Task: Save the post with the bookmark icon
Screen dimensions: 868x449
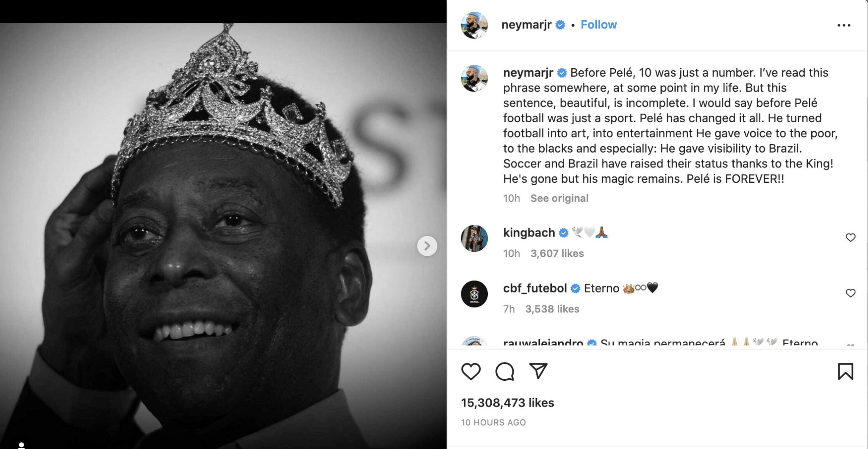Action: click(x=846, y=371)
